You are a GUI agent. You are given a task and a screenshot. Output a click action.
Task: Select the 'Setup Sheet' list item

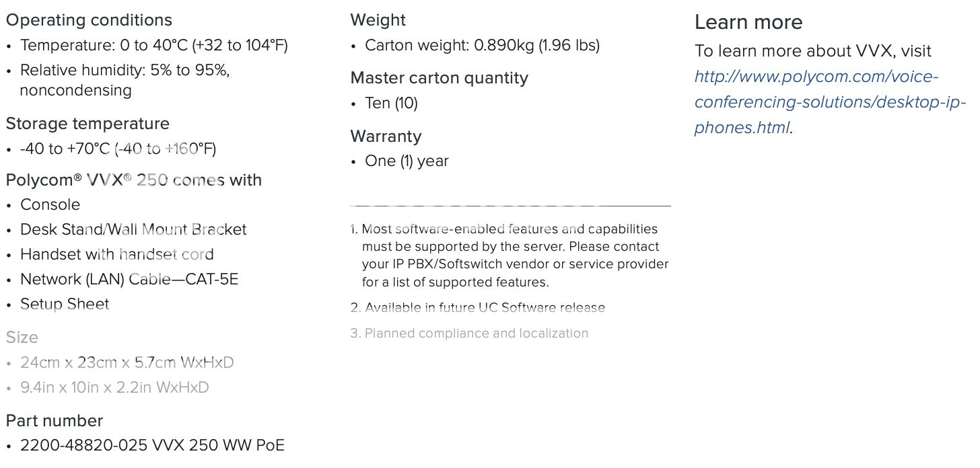point(65,304)
